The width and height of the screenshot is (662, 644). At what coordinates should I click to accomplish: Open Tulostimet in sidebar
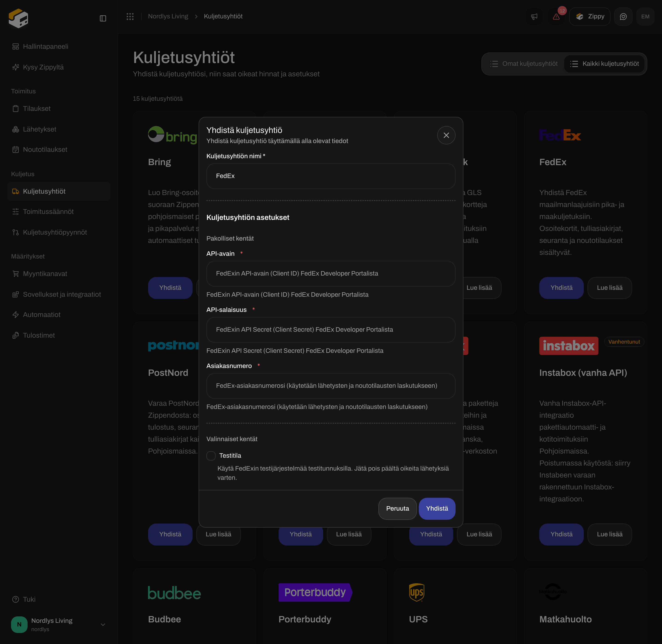point(59,336)
